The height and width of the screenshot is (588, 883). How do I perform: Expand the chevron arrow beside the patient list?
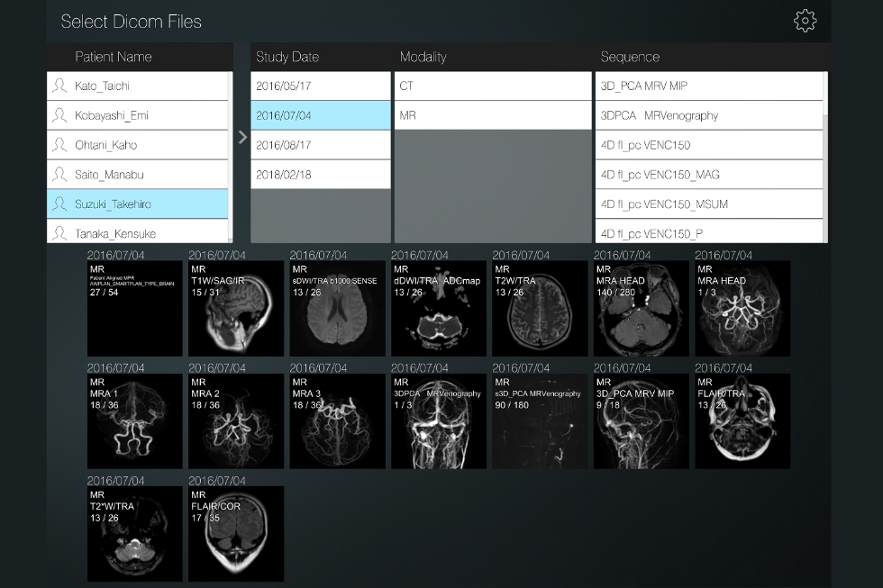click(x=241, y=137)
